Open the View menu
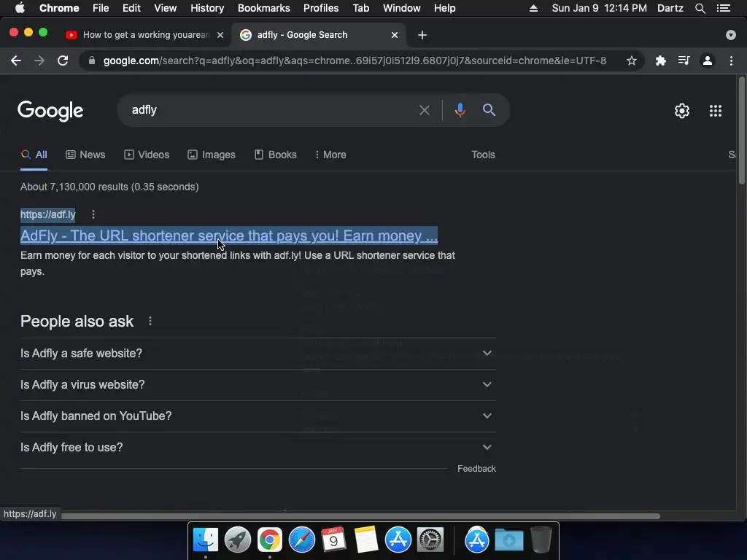Screen dimensions: 747x560 click(x=166, y=8)
